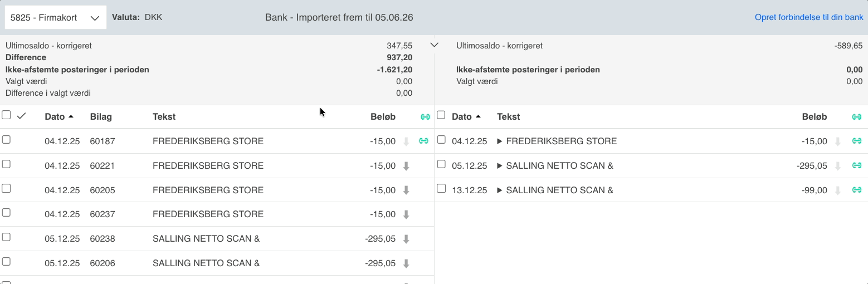Tick the select-all checkbox in left table header

6,115
